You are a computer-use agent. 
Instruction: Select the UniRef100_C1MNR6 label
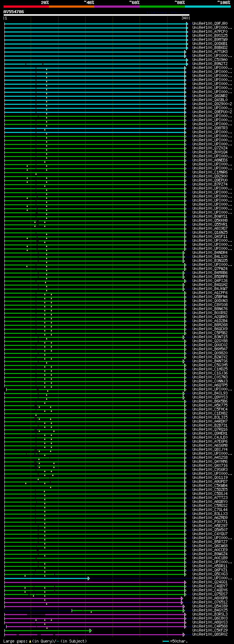[x=210, y=172]
